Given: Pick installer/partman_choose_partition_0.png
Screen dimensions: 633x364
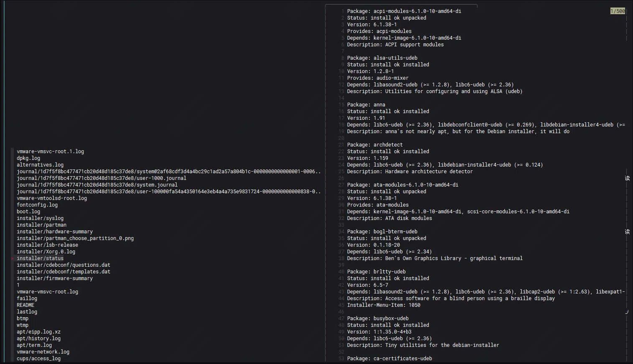Looking at the screenshot, I should pyautogui.click(x=75, y=238).
